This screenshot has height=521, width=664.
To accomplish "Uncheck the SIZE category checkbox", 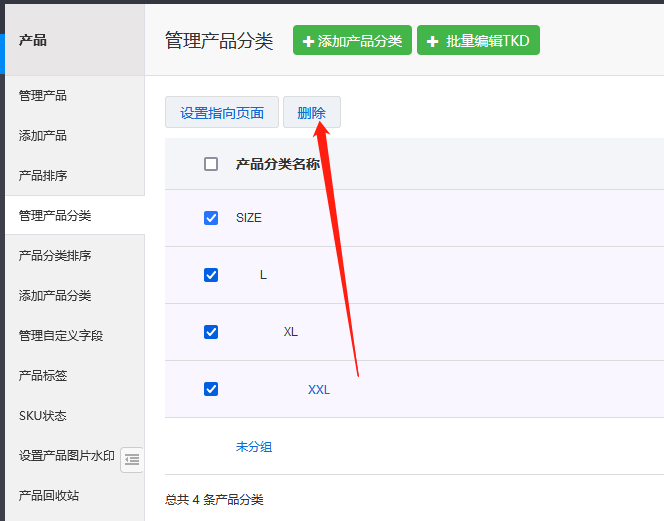I will pyautogui.click(x=211, y=218).
